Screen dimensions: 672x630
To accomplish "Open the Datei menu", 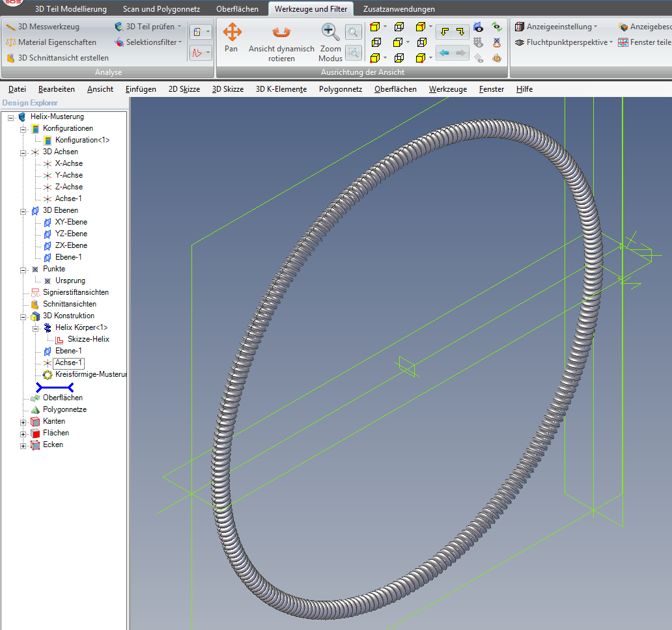I will (17, 89).
